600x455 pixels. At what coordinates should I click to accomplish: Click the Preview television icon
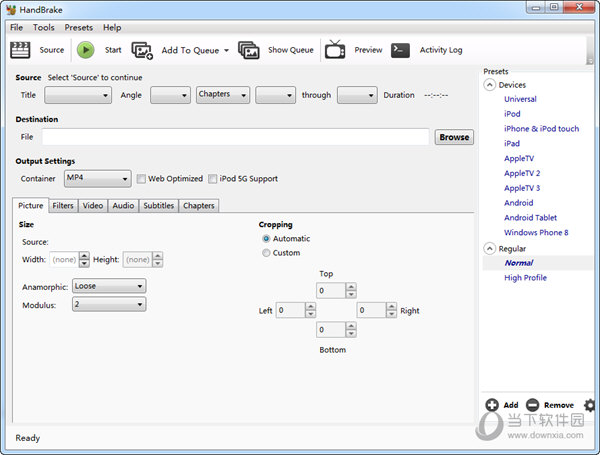tap(335, 50)
